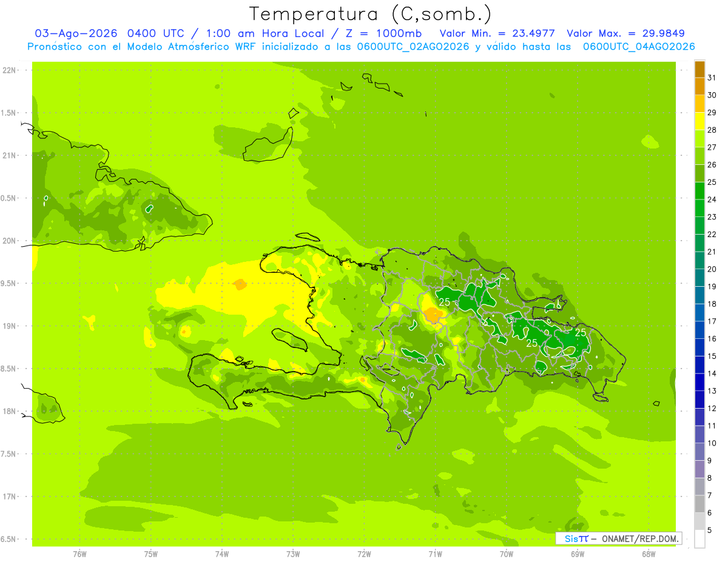Click the "0400 UTC" time text
The height and width of the screenshot is (562, 728).
(156, 33)
